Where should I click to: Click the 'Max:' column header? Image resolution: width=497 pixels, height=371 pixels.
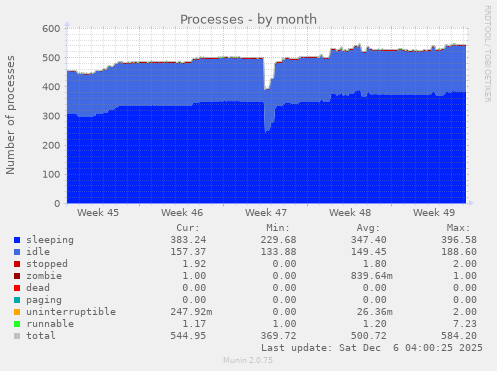point(458,228)
